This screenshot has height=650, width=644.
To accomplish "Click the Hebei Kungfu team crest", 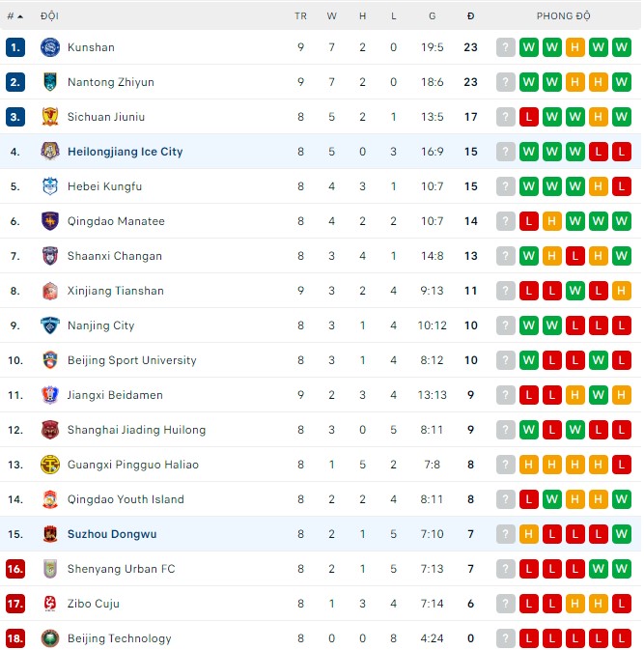I will click(x=50, y=186).
